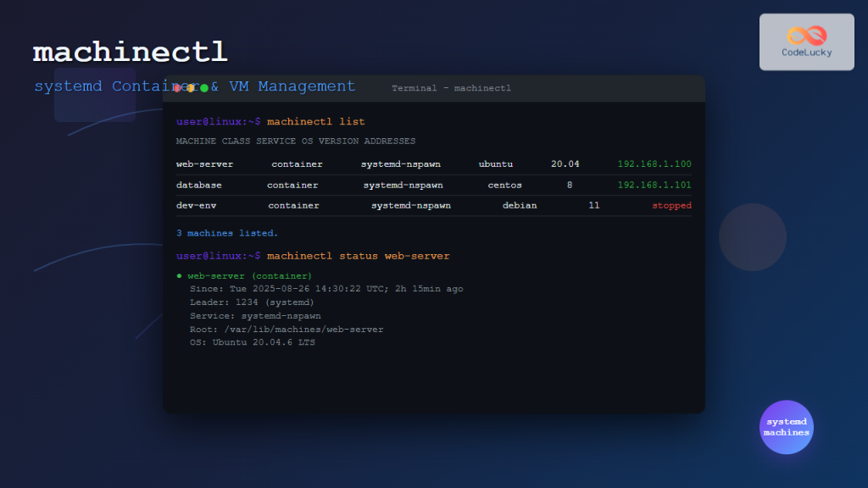Click the green running indicator beside web-server
Image resolution: width=868 pixels, height=488 pixels.
pos(178,275)
